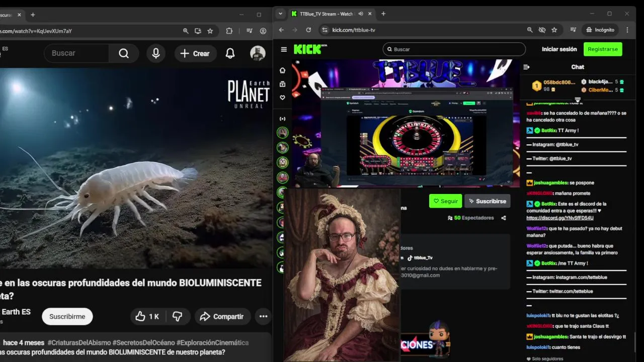This screenshot has height=362, width=644.
Task: Click black4ja in the chat leaderboard
Action: coord(601,82)
